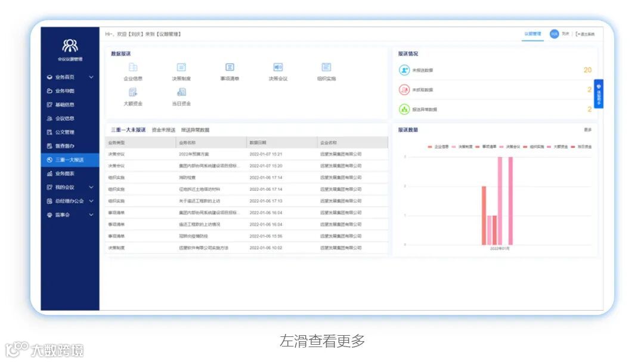Click the user avatar for 刘庆
644x362 pixels.
point(554,34)
